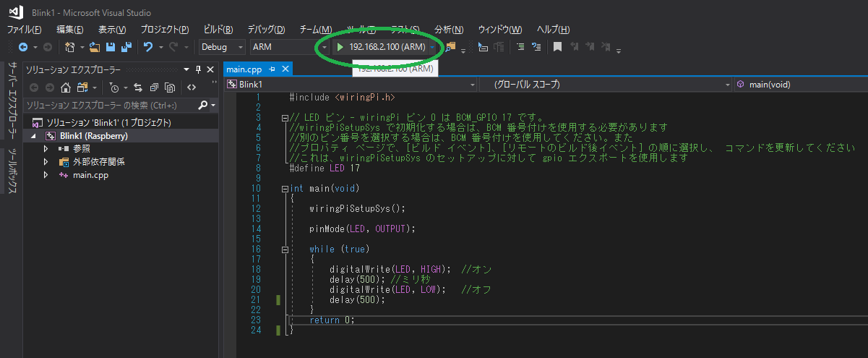This screenshot has height=358, width=868.
Task: Switch to the main.cpp editor tab
Action: pyautogui.click(x=244, y=69)
